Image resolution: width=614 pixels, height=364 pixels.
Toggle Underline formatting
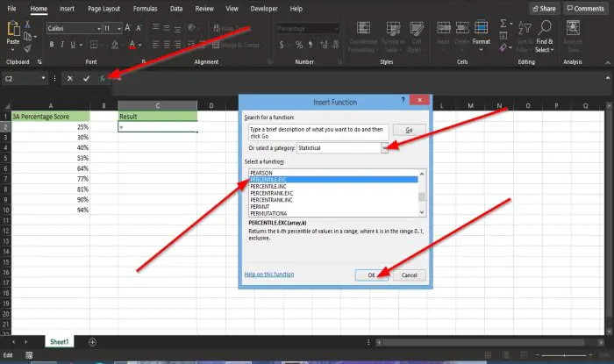pos(73,45)
